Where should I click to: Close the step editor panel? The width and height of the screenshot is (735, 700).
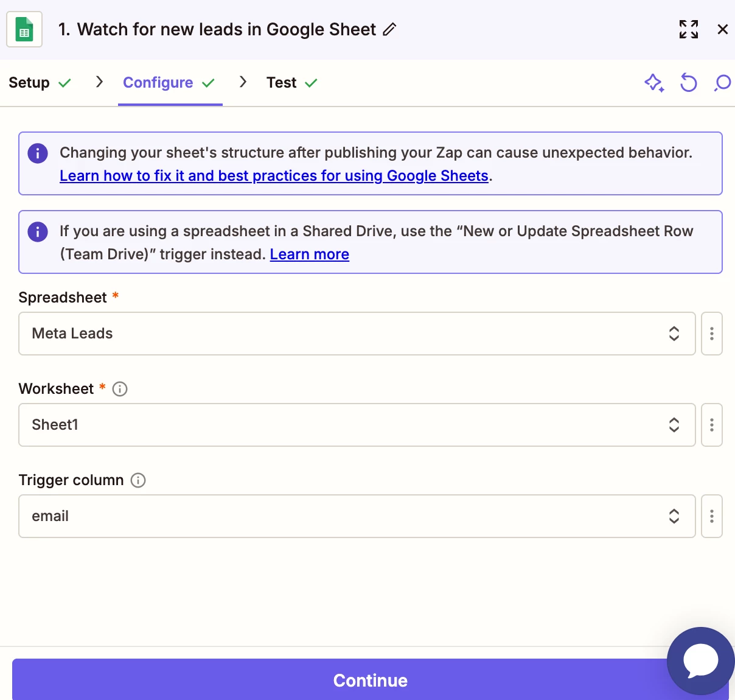point(723,29)
